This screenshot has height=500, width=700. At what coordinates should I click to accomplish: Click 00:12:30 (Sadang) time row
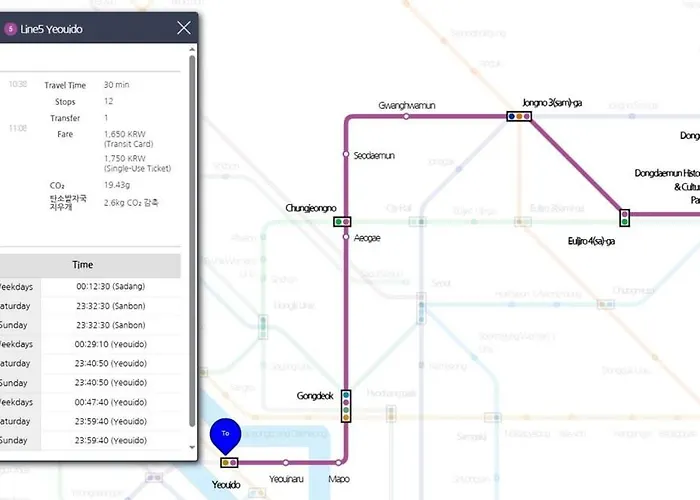(111, 286)
